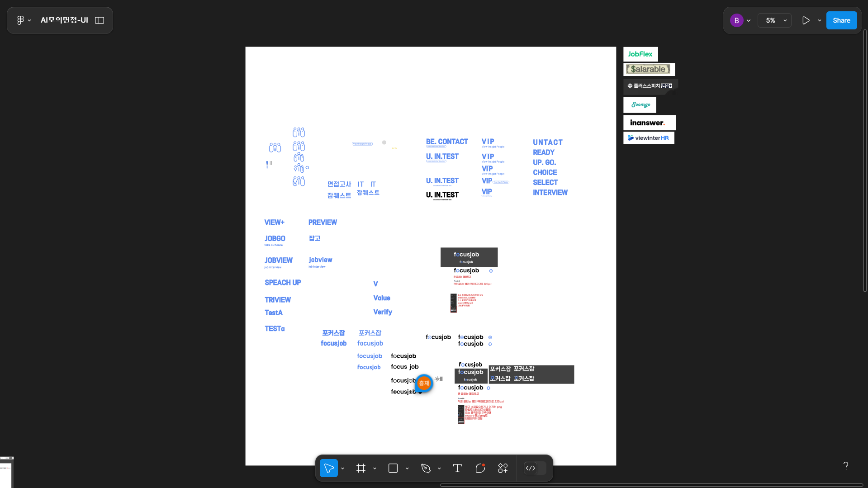Select the Move tool in the toolbar

click(328, 468)
